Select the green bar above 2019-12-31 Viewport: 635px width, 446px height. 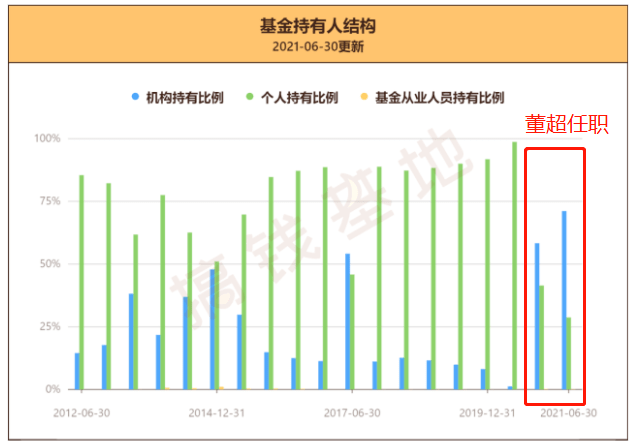click(488, 274)
